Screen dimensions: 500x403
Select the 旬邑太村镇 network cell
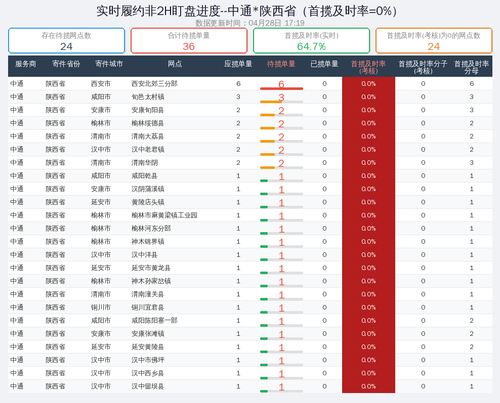(148, 97)
